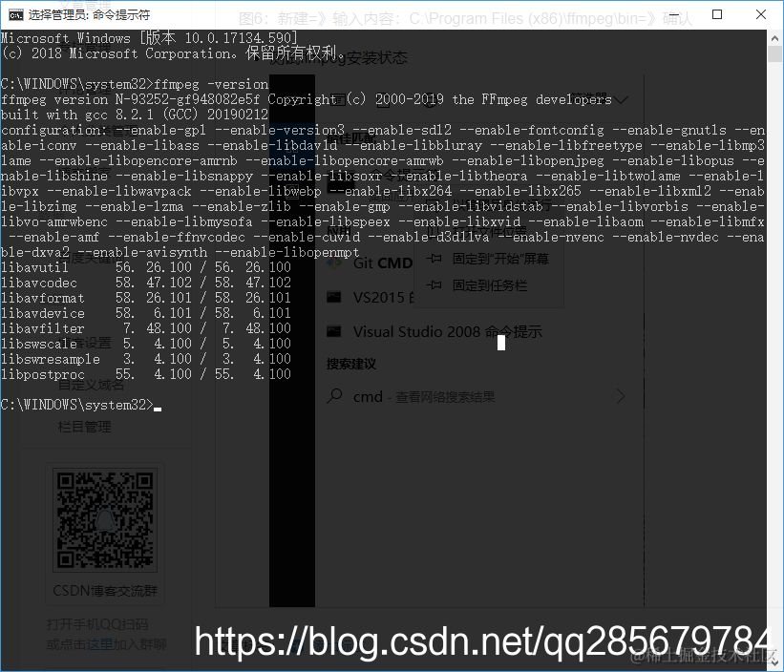Open the Command Prompt title bar system icon
This screenshot has height=672, width=784.
[16, 15]
